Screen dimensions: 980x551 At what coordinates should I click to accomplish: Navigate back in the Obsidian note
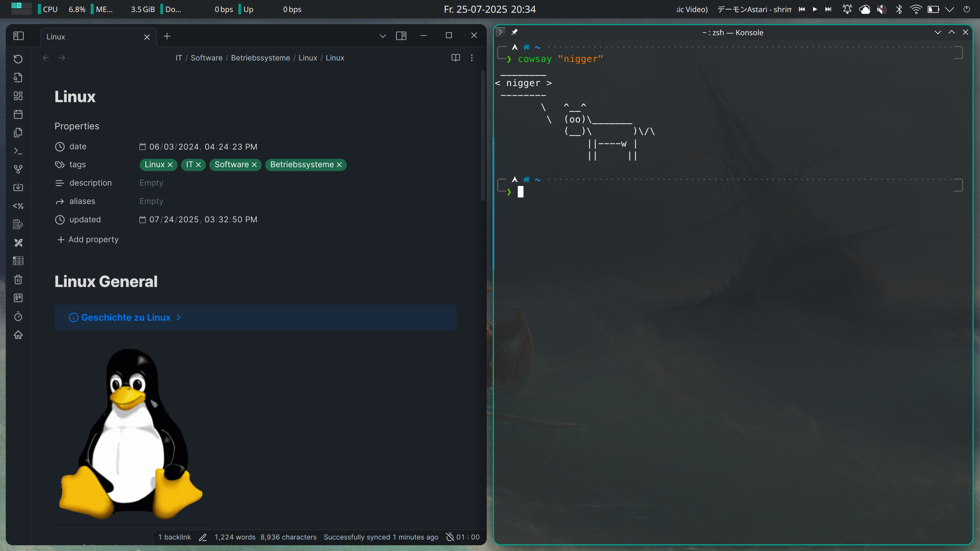[x=46, y=58]
